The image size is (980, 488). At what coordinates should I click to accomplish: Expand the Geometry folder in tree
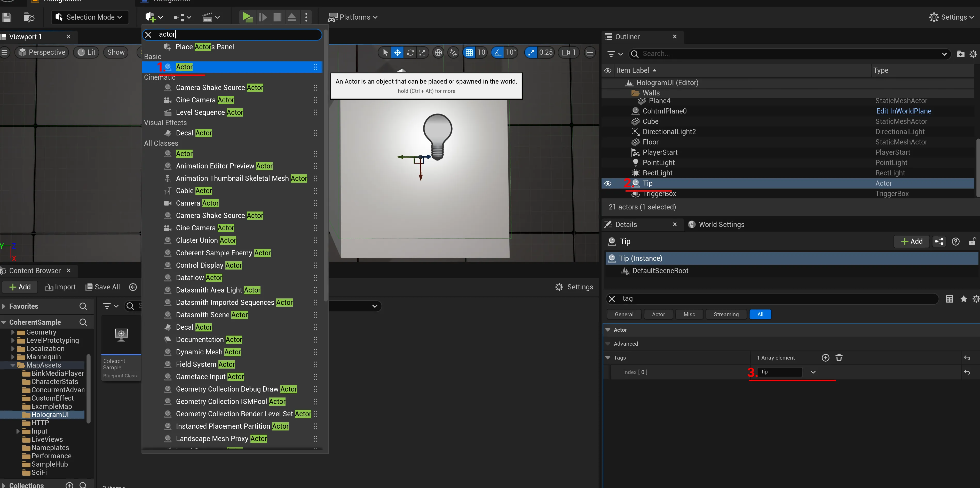pyautogui.click(x=13, y=332)
